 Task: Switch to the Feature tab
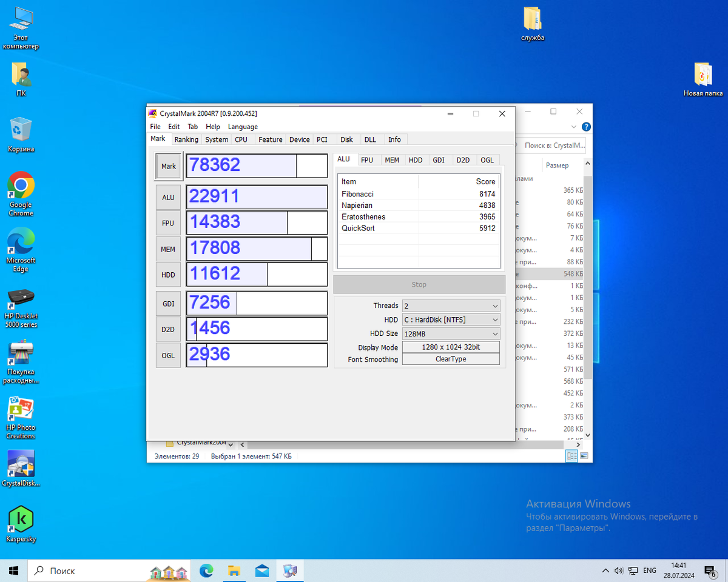coord(270,139)
